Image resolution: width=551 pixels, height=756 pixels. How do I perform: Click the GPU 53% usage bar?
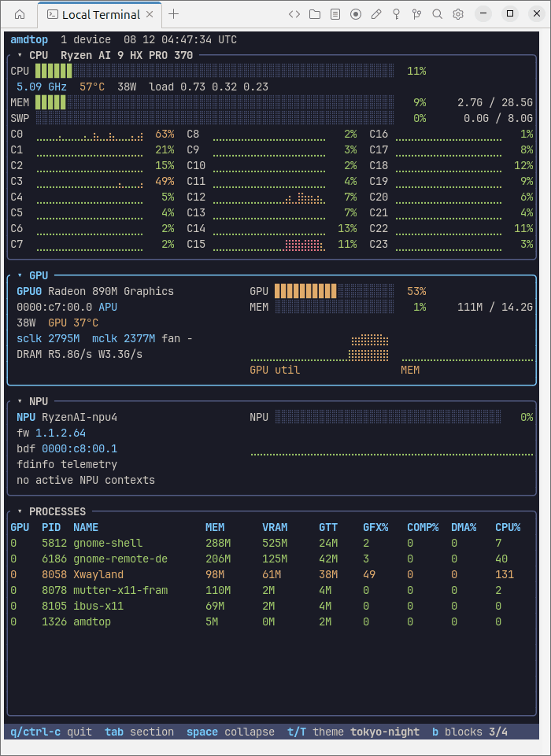[x=335, y=291]
